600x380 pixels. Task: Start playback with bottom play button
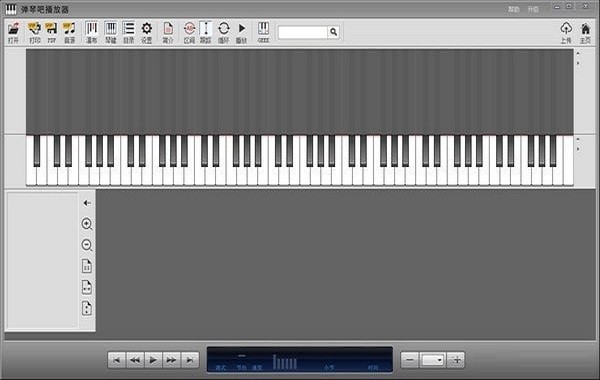[x=153, y=360]
